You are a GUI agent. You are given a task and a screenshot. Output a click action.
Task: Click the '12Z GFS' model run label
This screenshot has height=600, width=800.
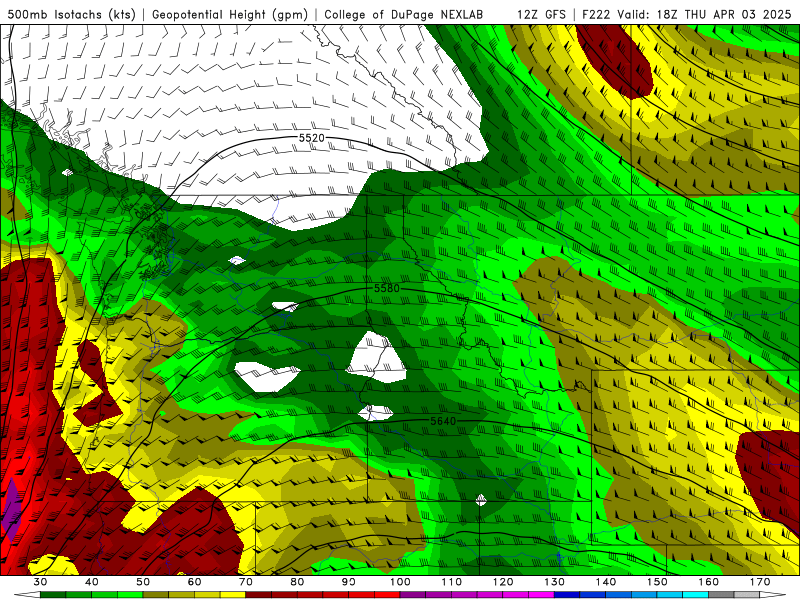[541, 14]
